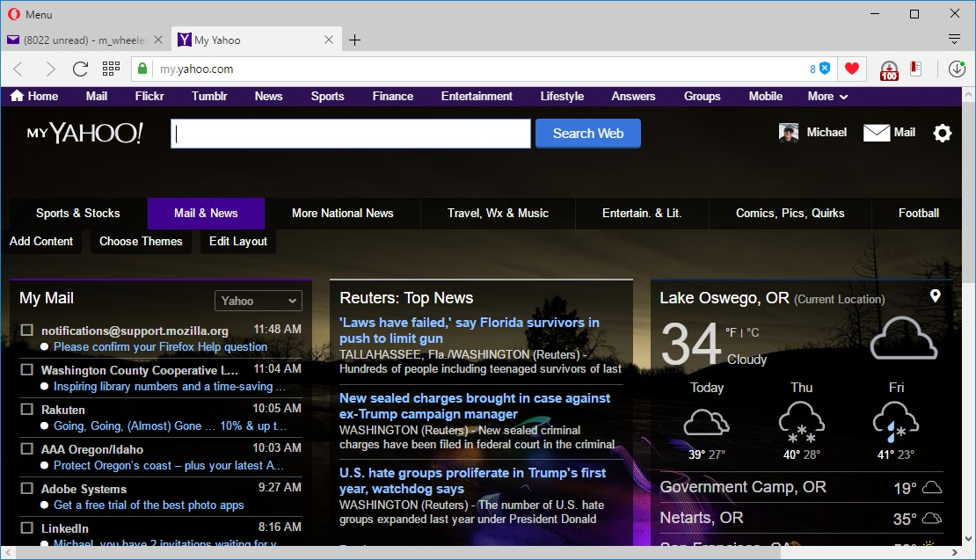Open Opera Speed Dial grid icon
This screenshot has width=976, height=560.
111,69
